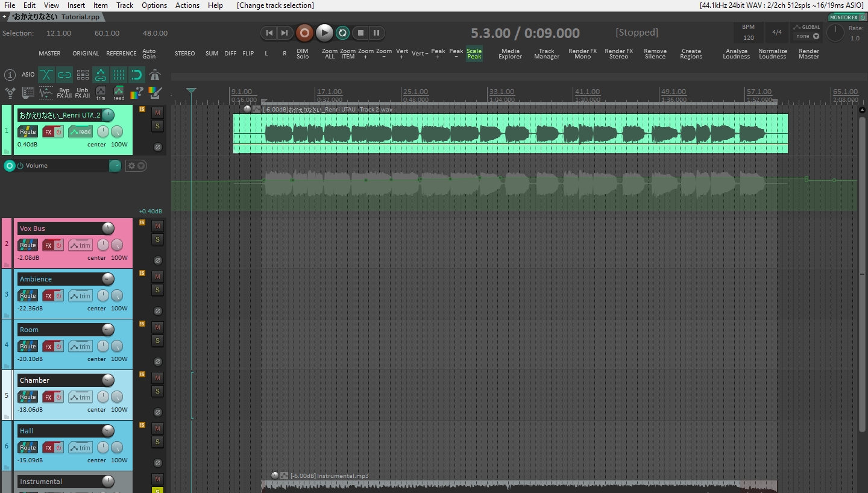Open the Track menu

[x=125, y=5]
